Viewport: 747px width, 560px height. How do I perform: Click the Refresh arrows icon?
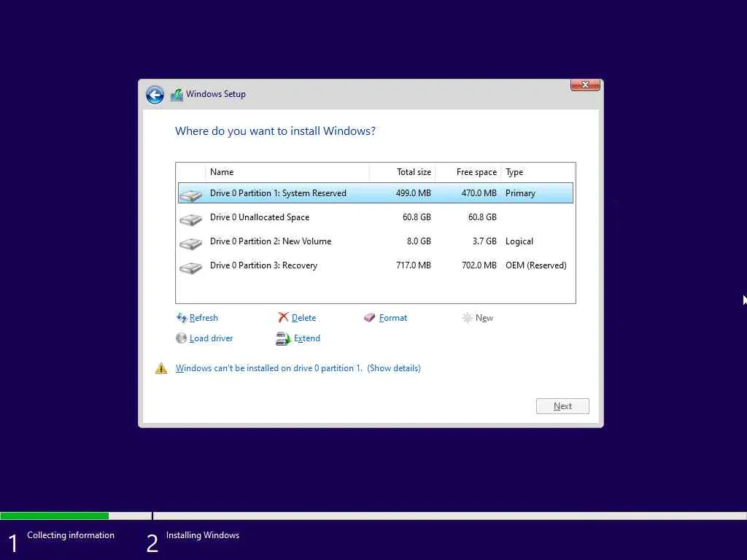tap(182, 318)
